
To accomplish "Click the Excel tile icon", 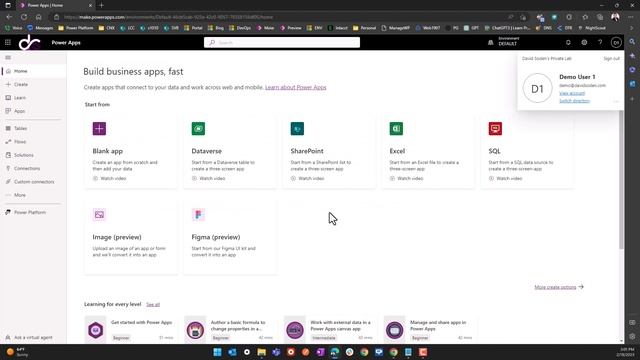I will 396,129.
